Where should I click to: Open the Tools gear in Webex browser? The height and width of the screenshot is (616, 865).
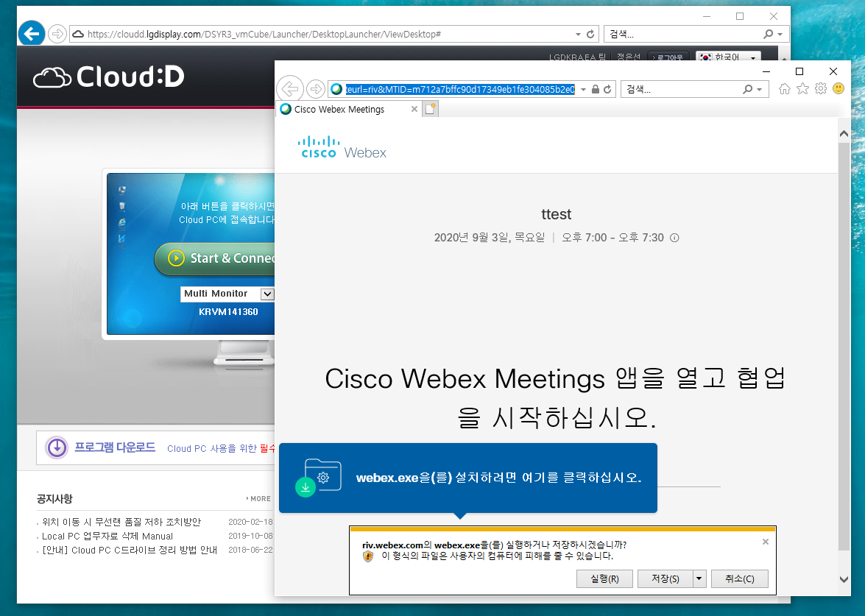821,89
